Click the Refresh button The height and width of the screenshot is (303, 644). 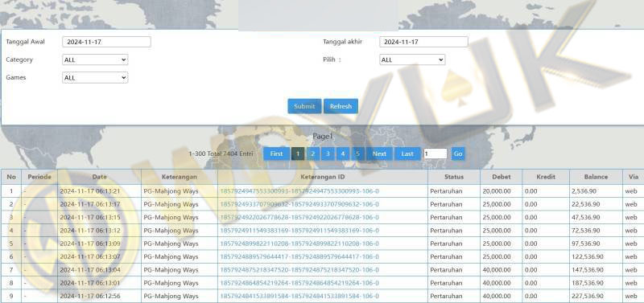coord(341,106)
